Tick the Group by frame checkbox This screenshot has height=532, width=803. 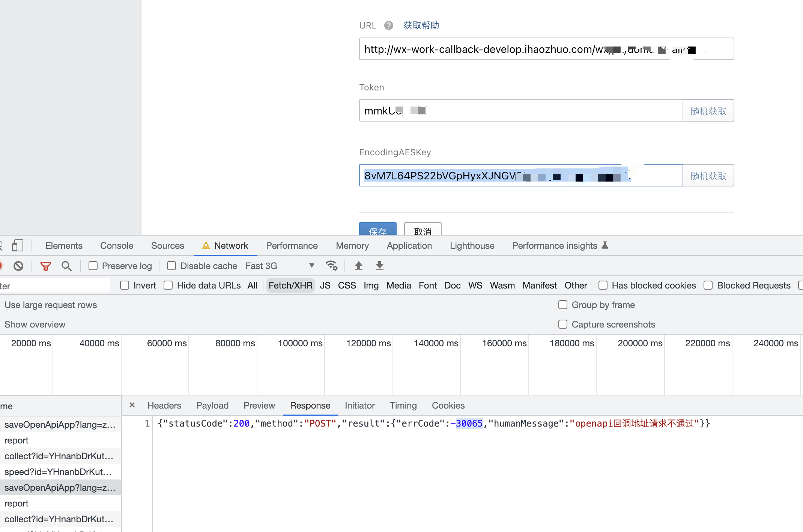(563, 305)
